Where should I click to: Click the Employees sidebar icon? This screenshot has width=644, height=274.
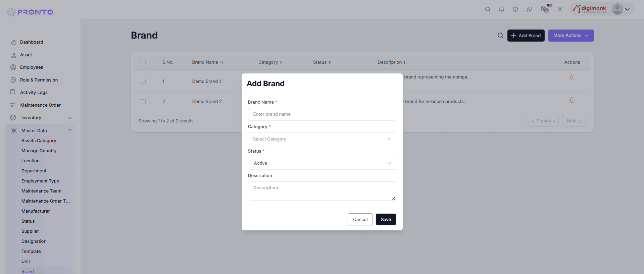13,67
